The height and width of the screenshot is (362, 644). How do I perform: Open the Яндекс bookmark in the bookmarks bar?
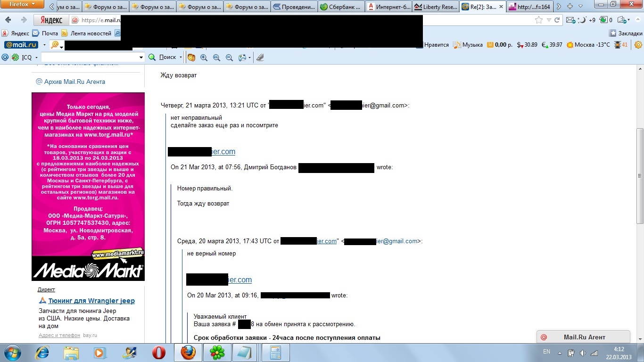(16, 33)
